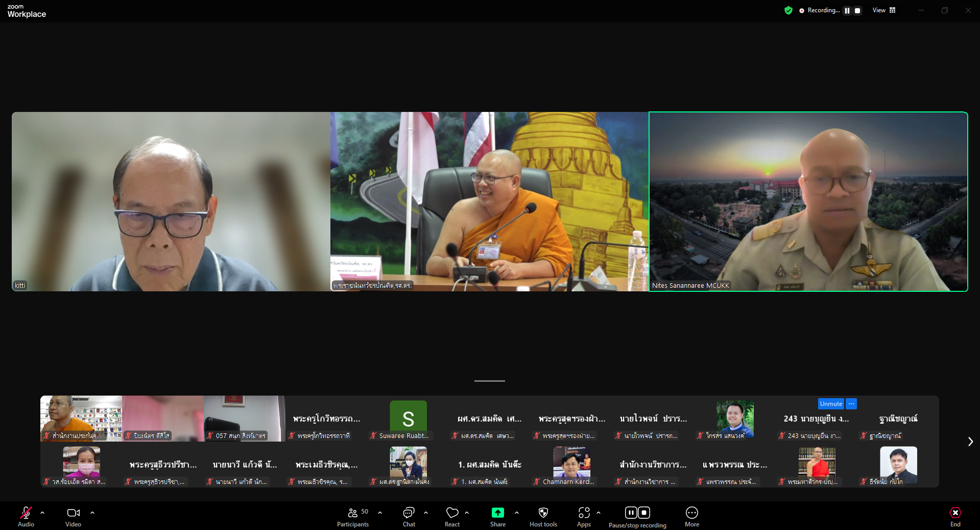Click the blue Unmute button
The image size is (980, 530).
830,404
